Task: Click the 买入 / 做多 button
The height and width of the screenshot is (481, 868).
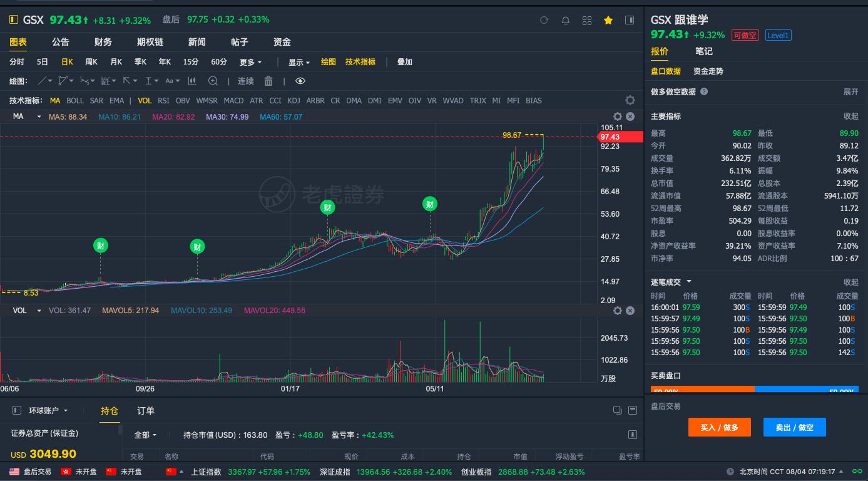Action: click(720, 427)
